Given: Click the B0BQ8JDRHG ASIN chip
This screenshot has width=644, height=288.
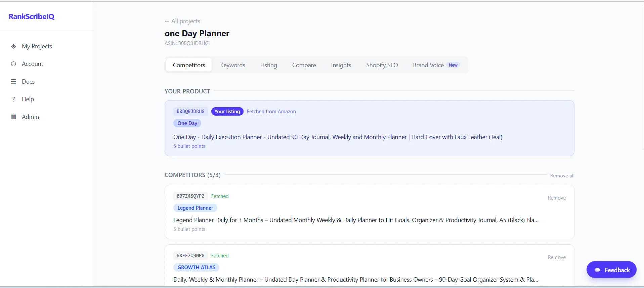Looking at the screenshot, I should coord(190,111).
